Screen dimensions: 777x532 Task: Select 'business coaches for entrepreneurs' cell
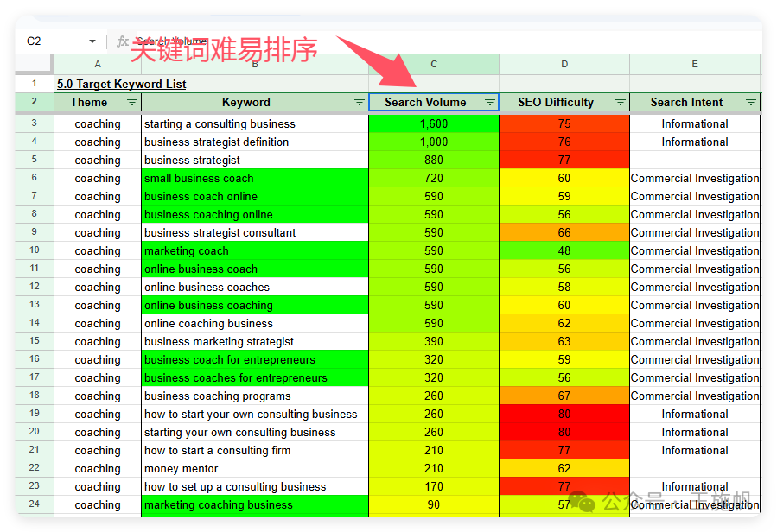(x=255, y=378)
